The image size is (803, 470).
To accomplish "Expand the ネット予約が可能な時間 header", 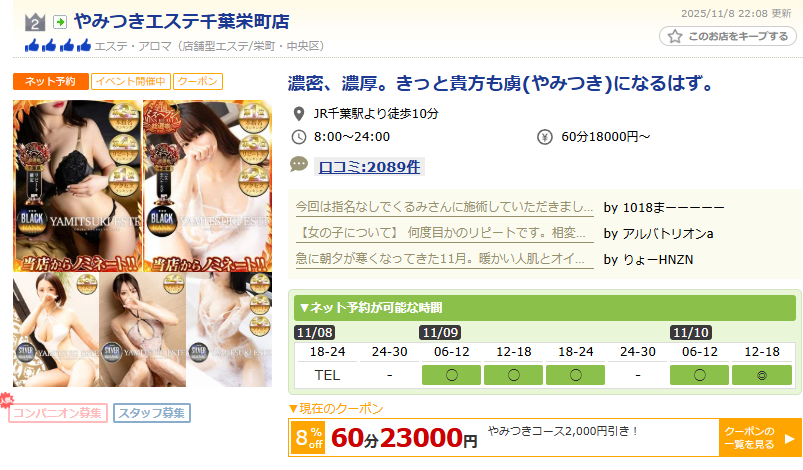I will (x=545, y=308).
